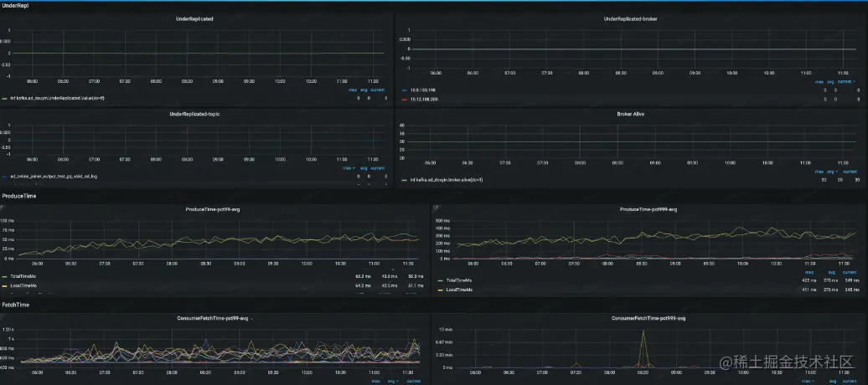Image resolution: width=868 pixels, height=385 pixels.
Task: Open the Broker Alive panel title menu
Action: click(x=630, y=114)
